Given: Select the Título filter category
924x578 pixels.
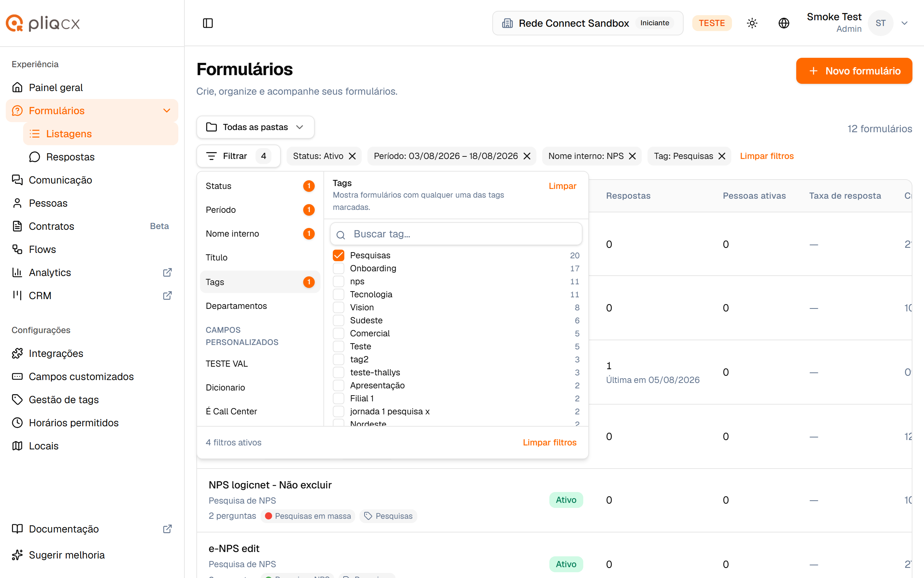Looking at the screenshot, I should coord(260,258).
